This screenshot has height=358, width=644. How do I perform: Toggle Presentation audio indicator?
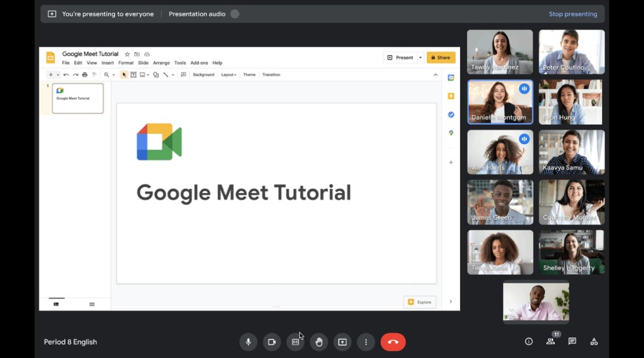coord(235,14)
